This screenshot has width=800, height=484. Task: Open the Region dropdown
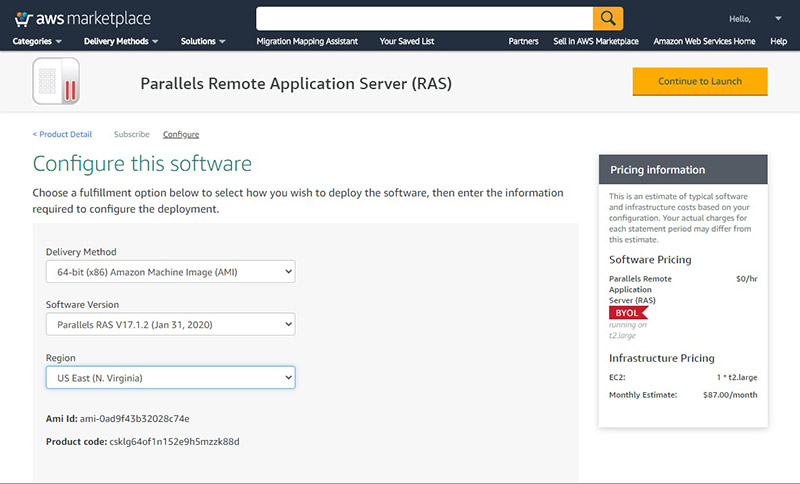coord(170,377)
